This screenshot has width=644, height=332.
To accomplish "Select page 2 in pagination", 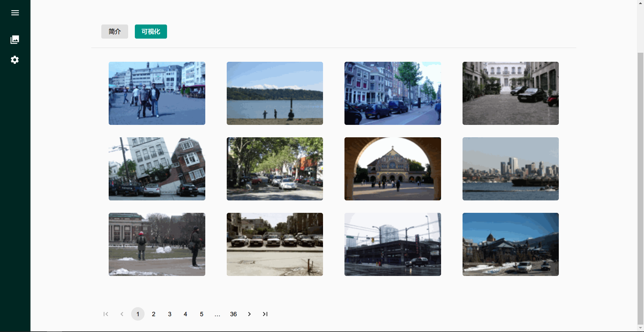I will [154, 314].
